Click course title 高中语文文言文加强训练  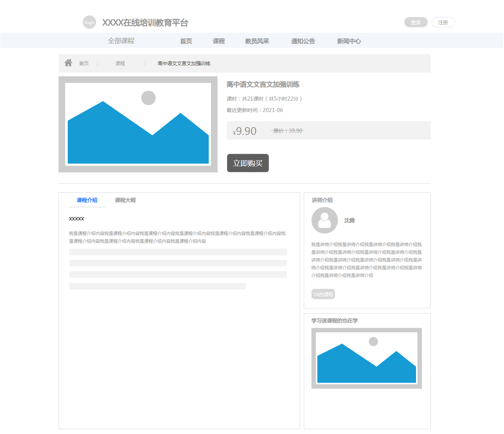point(263,84)
